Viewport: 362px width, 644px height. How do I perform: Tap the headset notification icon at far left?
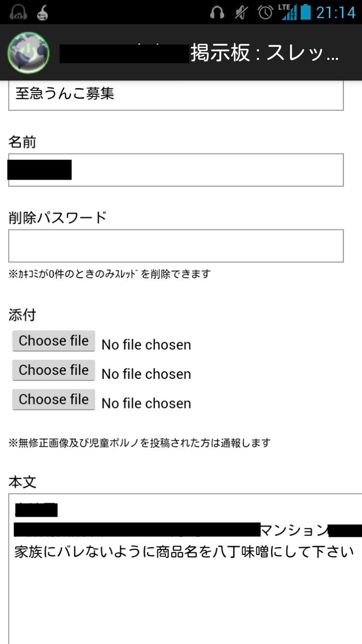click(x=18, y=12)
